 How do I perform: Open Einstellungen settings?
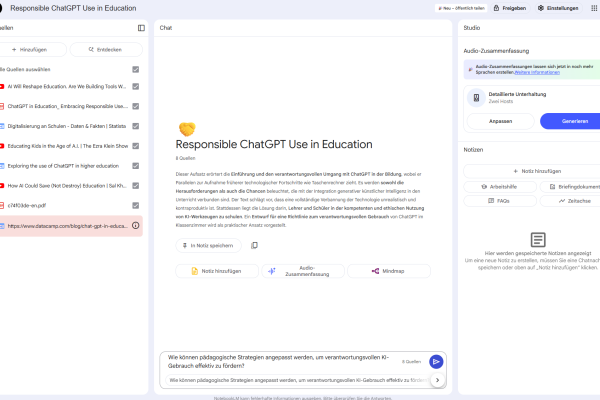pos(558,8)
